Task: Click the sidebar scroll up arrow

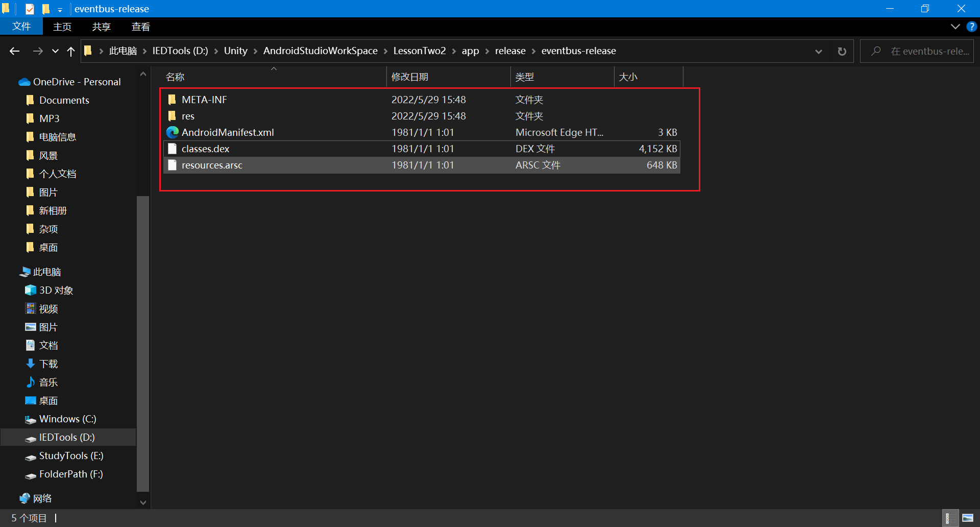Action: pyautogui.click(x=143, y=74)
